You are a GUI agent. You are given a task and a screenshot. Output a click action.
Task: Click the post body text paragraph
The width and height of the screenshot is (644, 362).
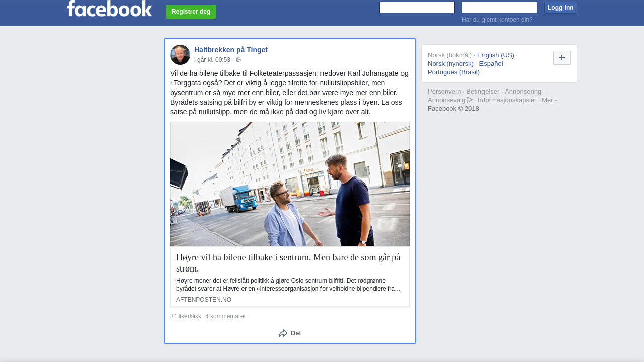(289, 93)
